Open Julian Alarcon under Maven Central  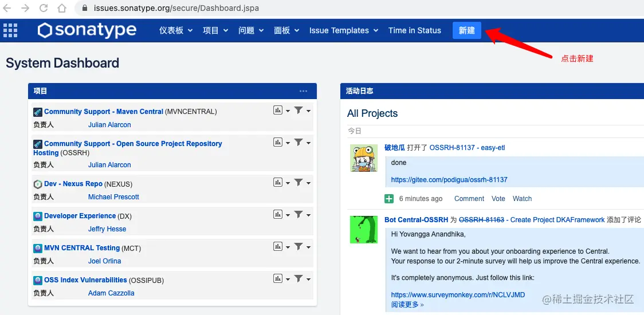[x=109, y=125]
